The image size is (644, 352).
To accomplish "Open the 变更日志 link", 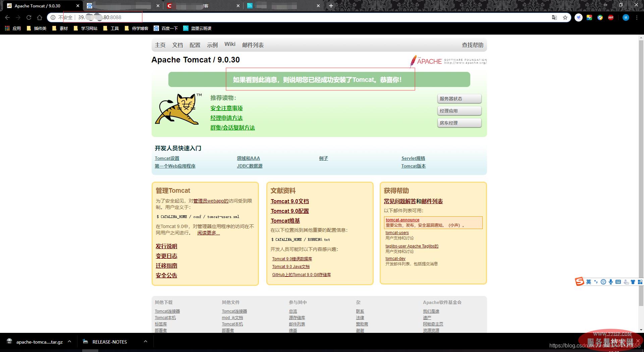I will pos(166,256).
